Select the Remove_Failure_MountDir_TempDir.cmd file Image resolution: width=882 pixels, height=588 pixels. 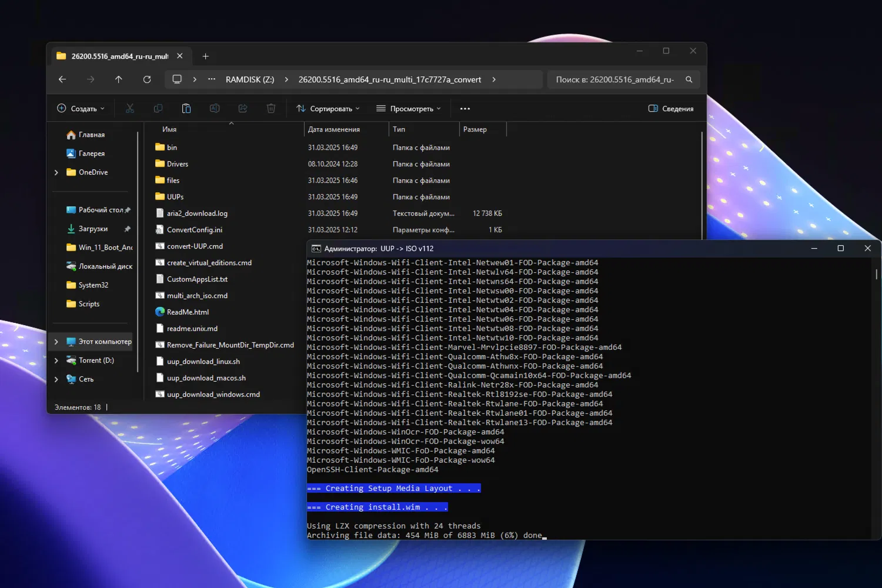[230, 345]
